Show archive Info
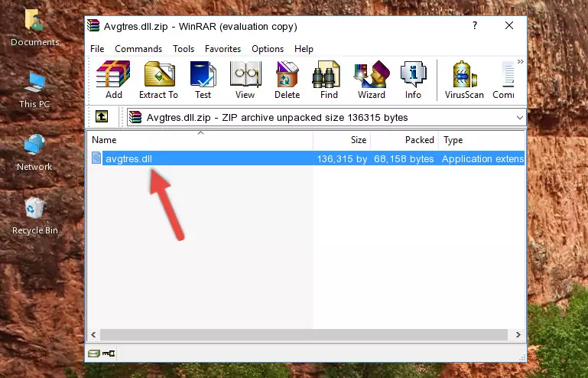The image size is (588, 378). [413, 80]
